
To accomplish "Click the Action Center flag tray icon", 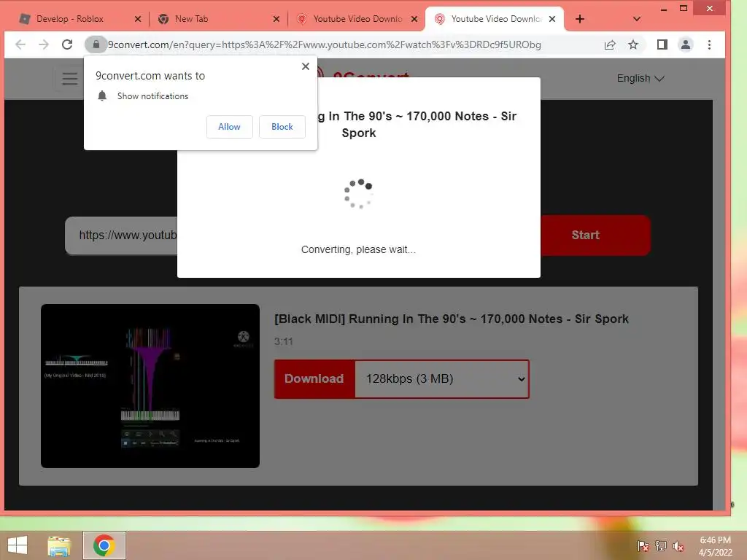I will [x=643, y=546].
